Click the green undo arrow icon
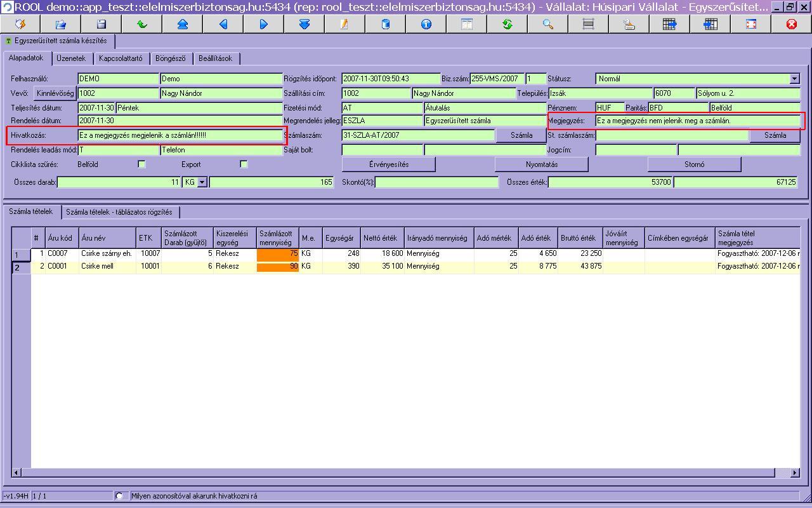 (142, 24)
